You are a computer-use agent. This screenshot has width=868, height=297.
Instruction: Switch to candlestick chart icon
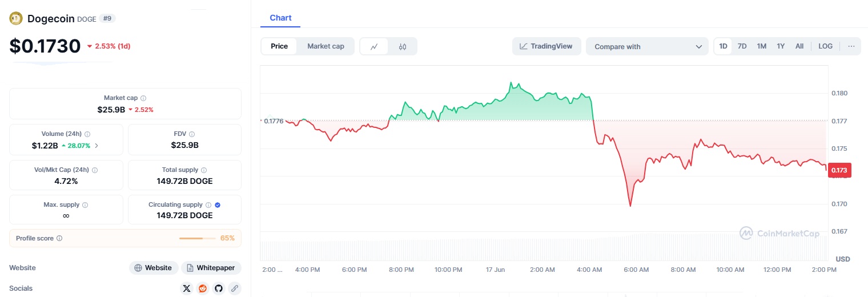point(403,46)
